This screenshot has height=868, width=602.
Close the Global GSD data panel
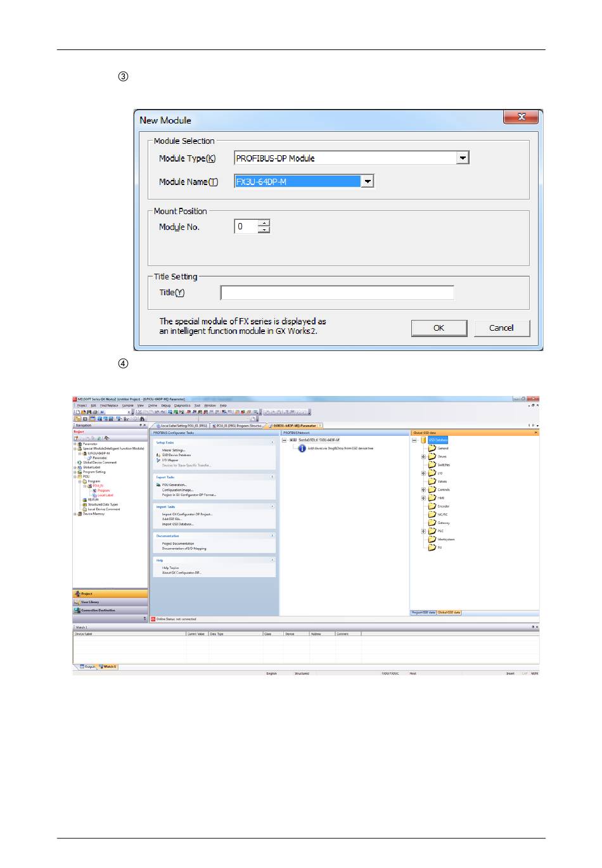535,433
